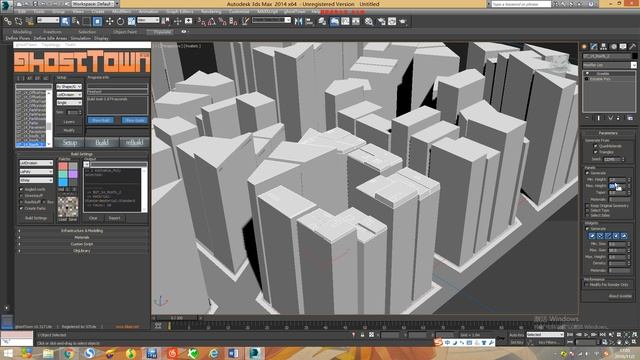Click the search keyword input field
This screenshot has height=360, width=640.
pos(521,4)
